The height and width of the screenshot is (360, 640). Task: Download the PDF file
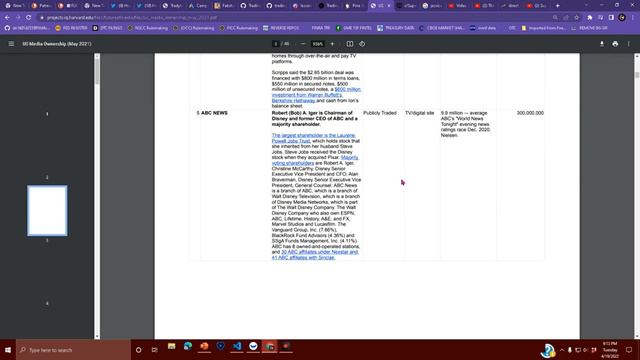click(602, 44)
